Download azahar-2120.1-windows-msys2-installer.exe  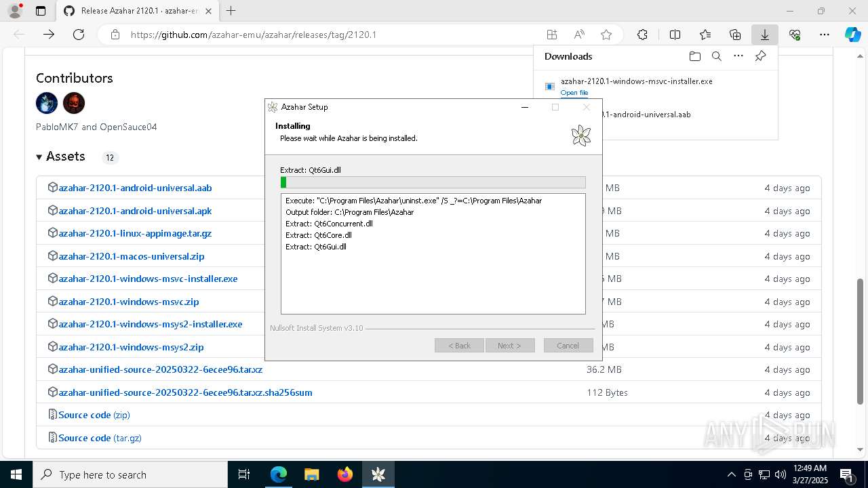[x=151, y=324]
